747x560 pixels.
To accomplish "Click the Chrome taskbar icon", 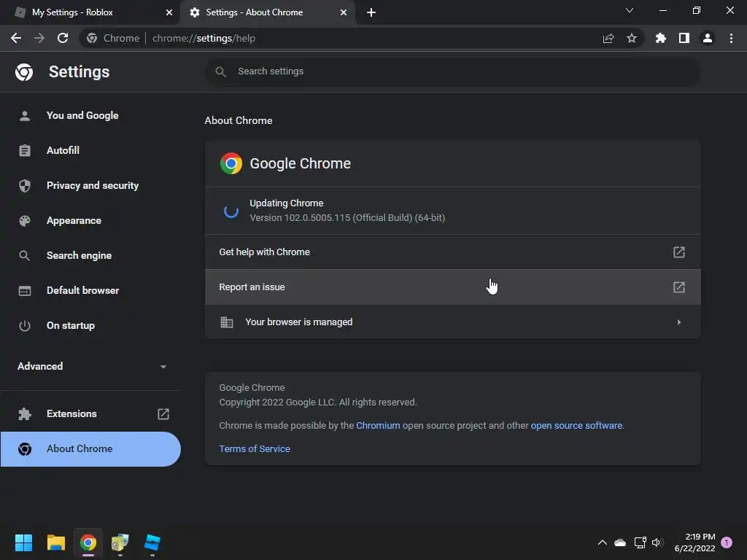I will click(88, 542).
